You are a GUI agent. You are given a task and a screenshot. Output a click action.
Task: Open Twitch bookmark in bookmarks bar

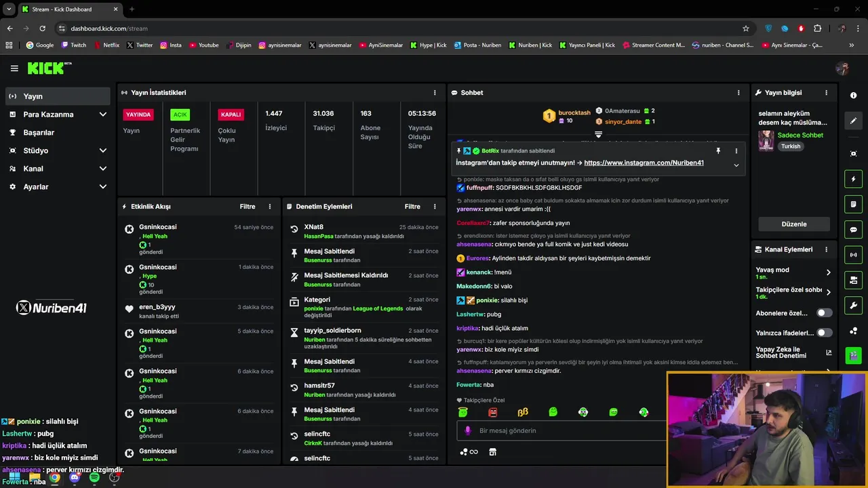[74, 45]
